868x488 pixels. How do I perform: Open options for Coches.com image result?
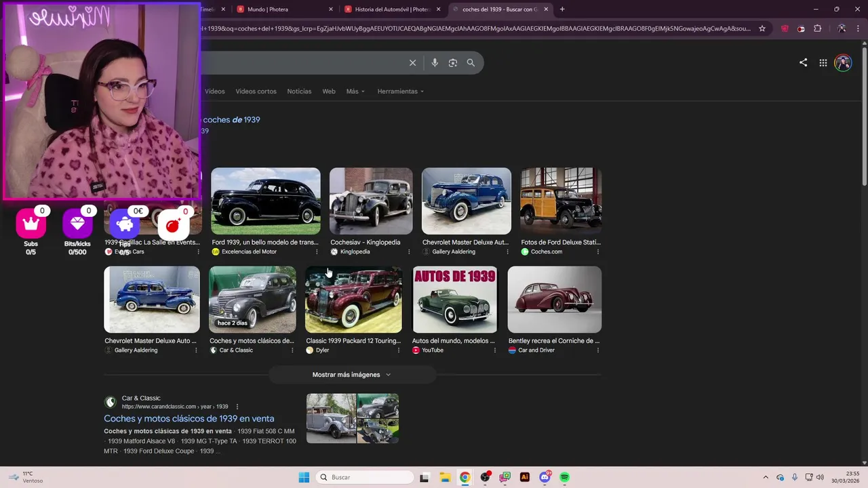pos(597,251)
